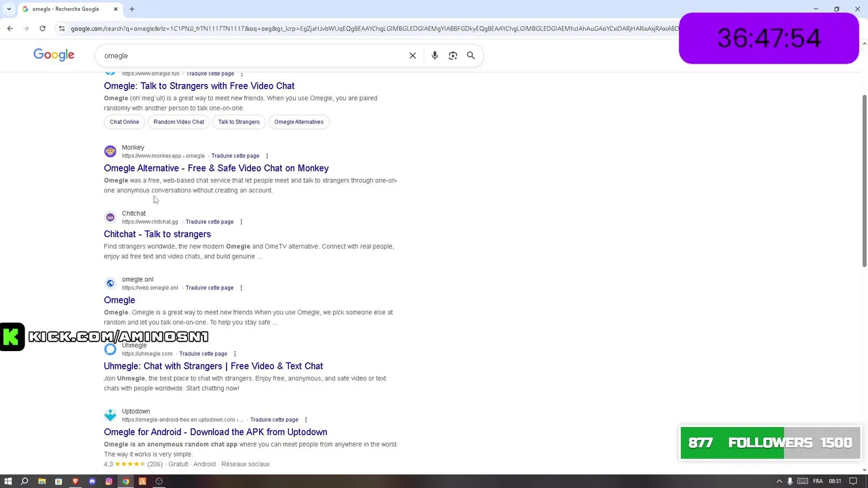Show hidden system tray icons
Image resolution: width=868 pixels, height=488 pixels.
[779, 481]
